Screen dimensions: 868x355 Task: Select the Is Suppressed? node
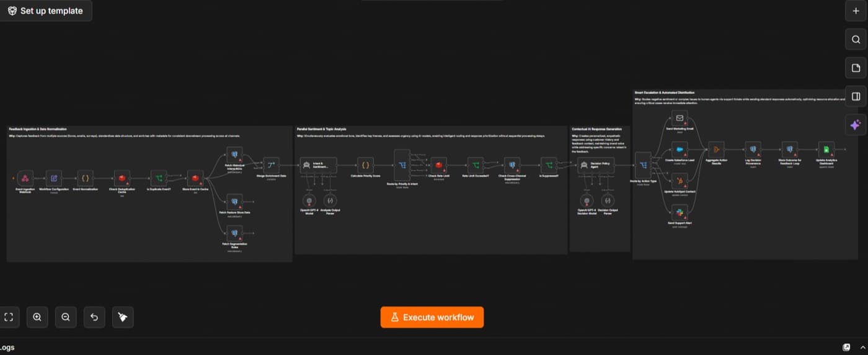click(x=549, y=165)
